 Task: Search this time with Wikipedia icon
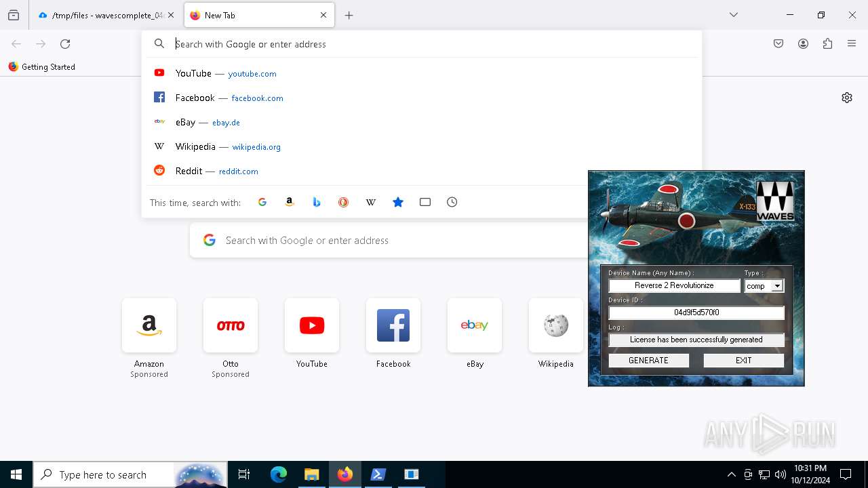[x=371, y=202]
